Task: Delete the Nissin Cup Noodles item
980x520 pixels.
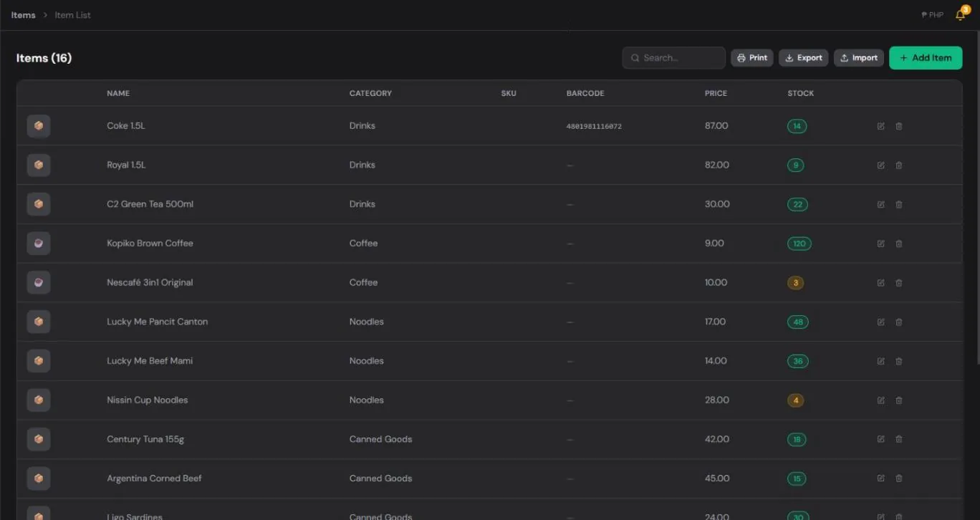Action: [x=899, y=400]
